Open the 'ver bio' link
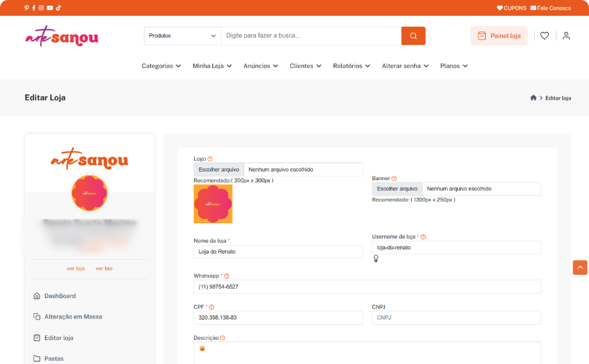The height and width of the screenshot is (364, 589). pos(104,268)
